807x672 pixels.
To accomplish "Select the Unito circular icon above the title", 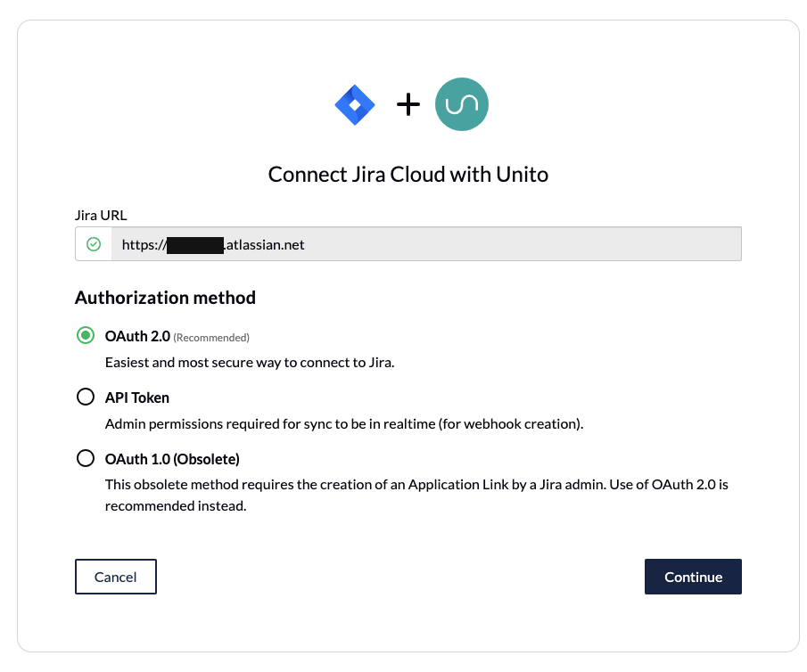I will (x=461, y=104).
